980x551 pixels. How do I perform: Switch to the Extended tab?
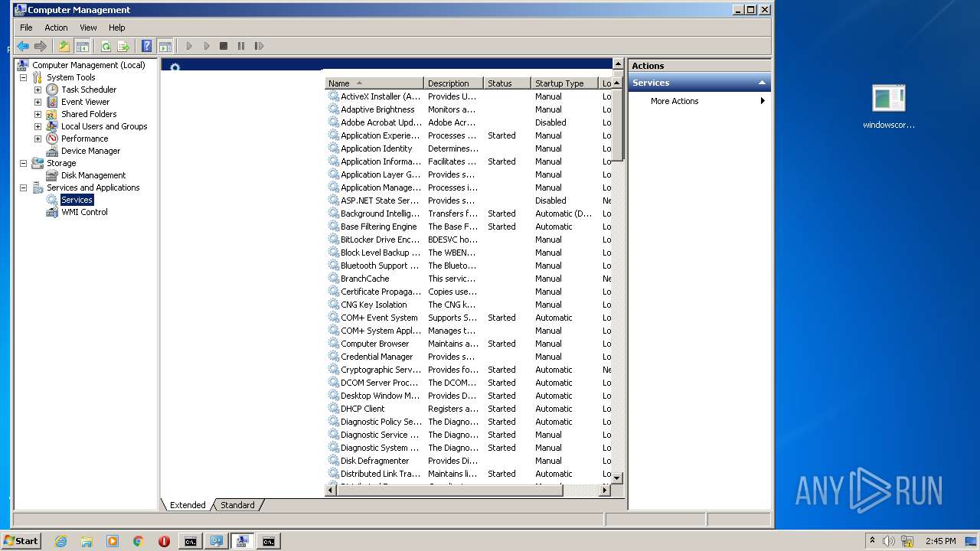pyautogui.click(x=188, y=505)
